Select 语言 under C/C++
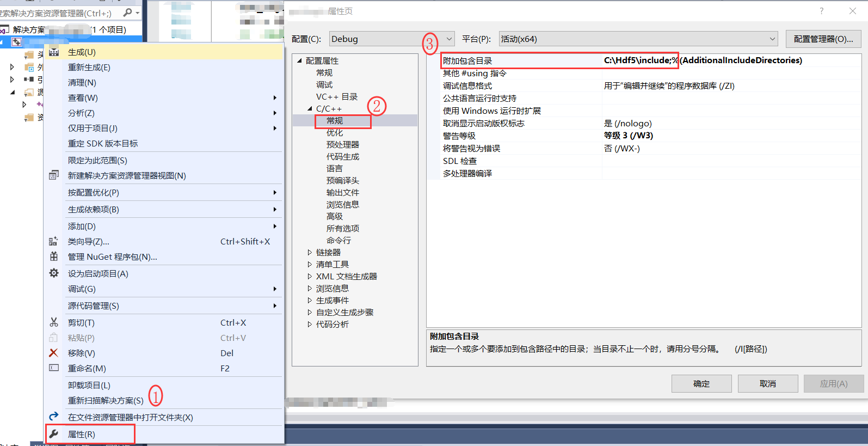This screenshot has height=446, width=868. click(335, 168)
